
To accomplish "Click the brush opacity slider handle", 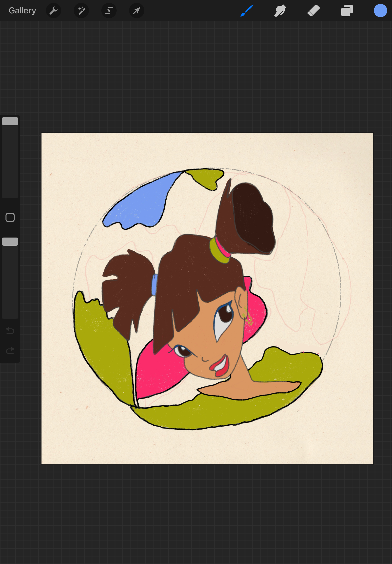I will [10, 242].
